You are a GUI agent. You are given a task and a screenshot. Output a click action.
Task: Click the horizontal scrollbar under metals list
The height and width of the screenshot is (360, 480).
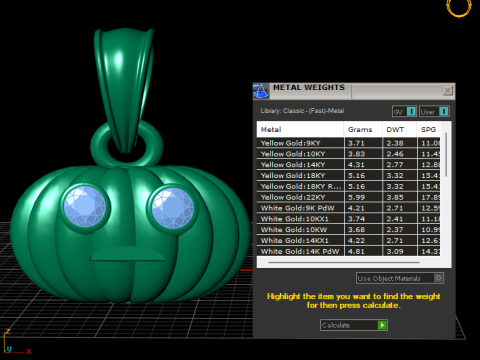(x=344, y=263)
